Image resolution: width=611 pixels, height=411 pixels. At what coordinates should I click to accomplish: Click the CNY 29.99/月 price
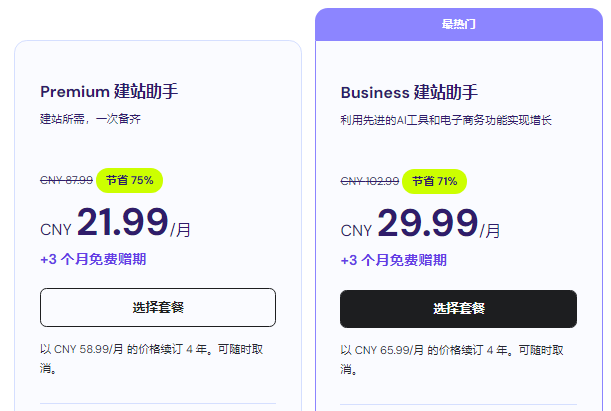(x=420, y=225)
